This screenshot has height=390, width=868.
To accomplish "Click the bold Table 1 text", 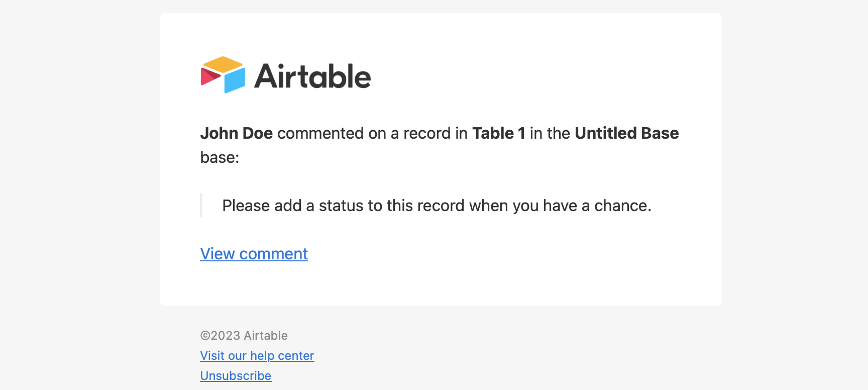I will click(x=498, y=133).
